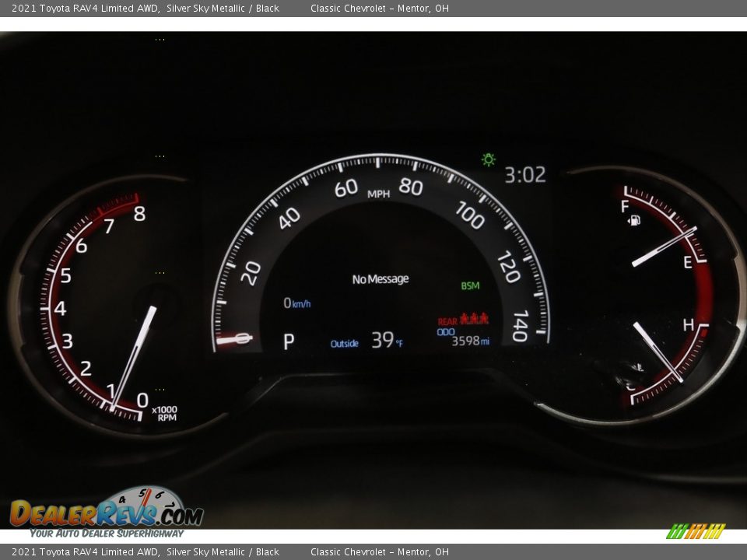Image resolution: width=747 pixels, height=560 pixels.
Task: Select the "No Message" text in the display
Action: 381,279
